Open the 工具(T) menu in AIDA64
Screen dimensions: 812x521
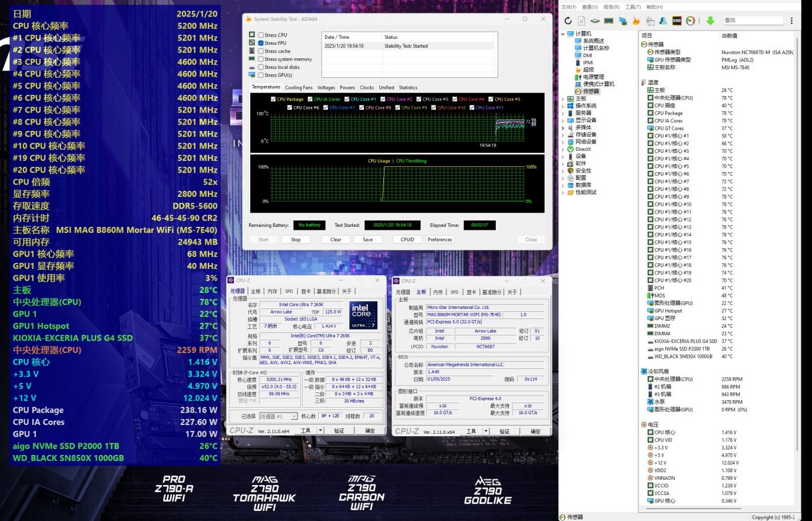tap(633, 7)
